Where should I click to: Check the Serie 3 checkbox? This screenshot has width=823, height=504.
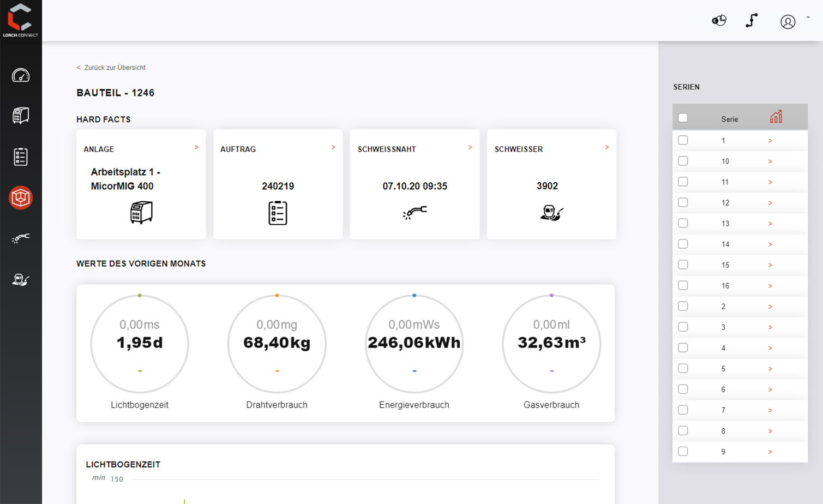pyautogui.click(x=683, y=327)
